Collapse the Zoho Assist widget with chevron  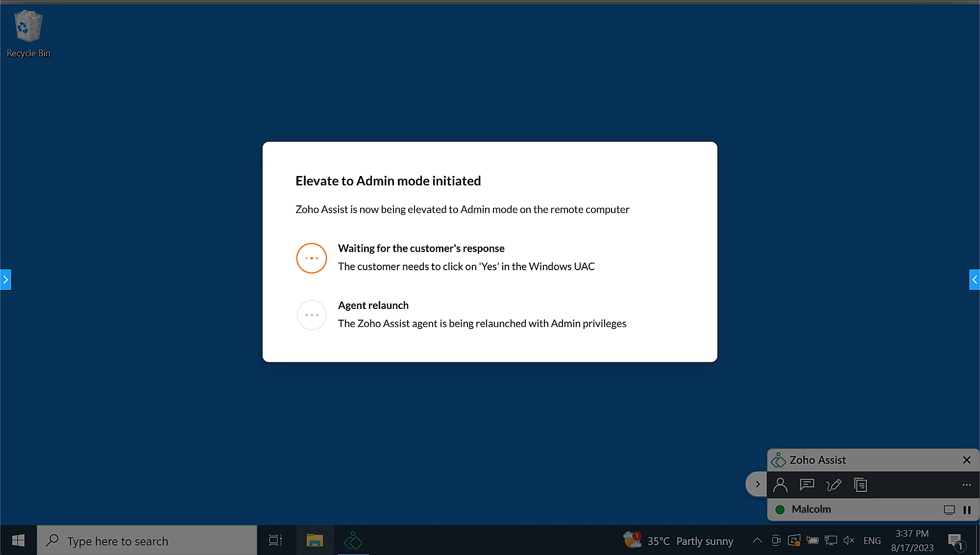pyautogui.click(x=757, y=484)
